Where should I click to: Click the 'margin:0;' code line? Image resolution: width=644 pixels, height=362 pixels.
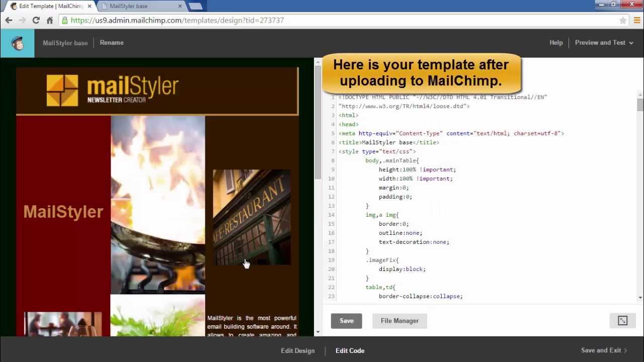point(393,188)
